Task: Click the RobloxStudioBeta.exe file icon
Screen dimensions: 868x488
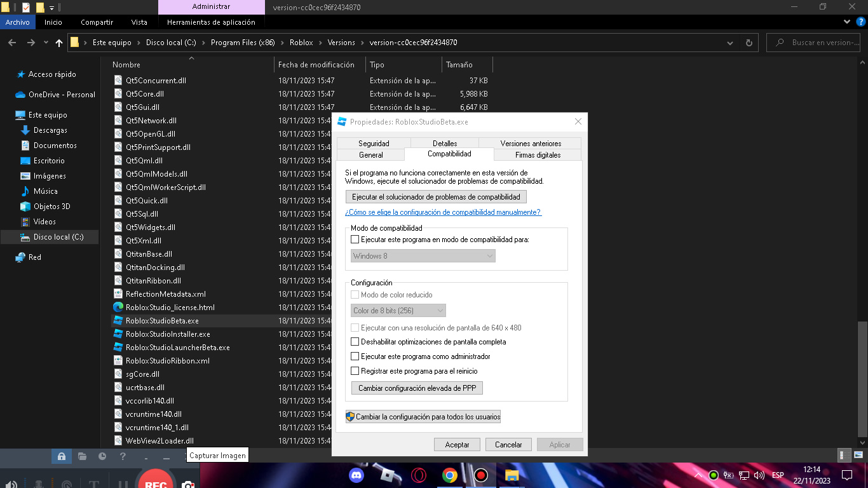Action: (118, 321)
